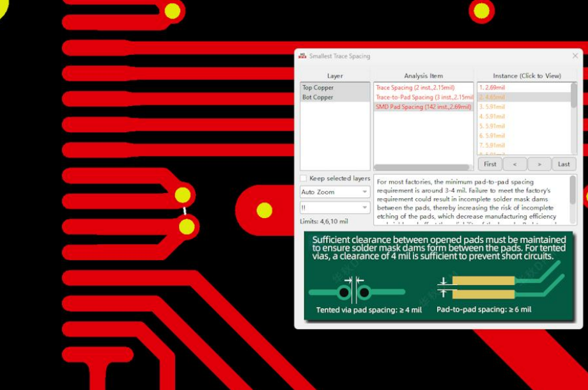The width and height of the screenshot is (588, 390).
Task: Jump to the First instance
Action: pos(490,164)
